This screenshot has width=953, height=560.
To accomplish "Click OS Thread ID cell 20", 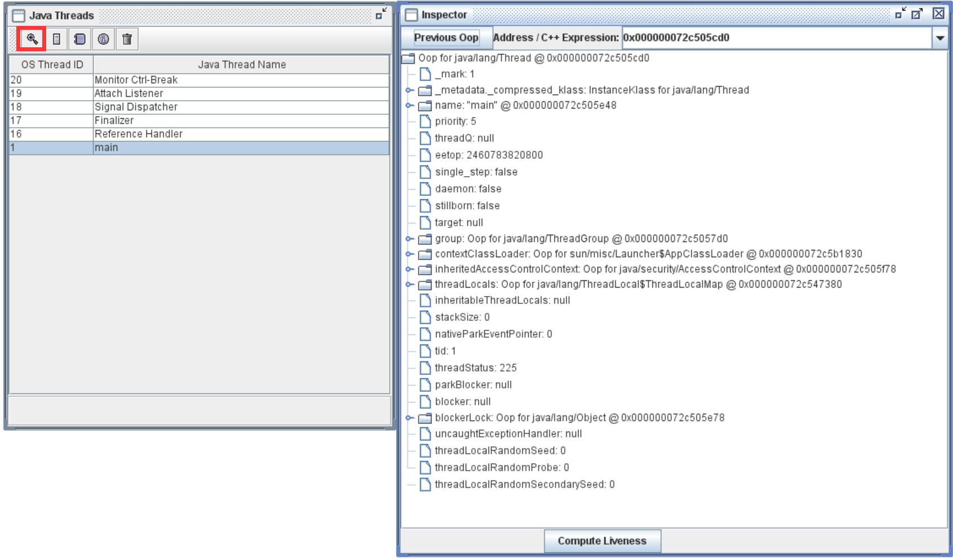I will (x=51, y=80).
